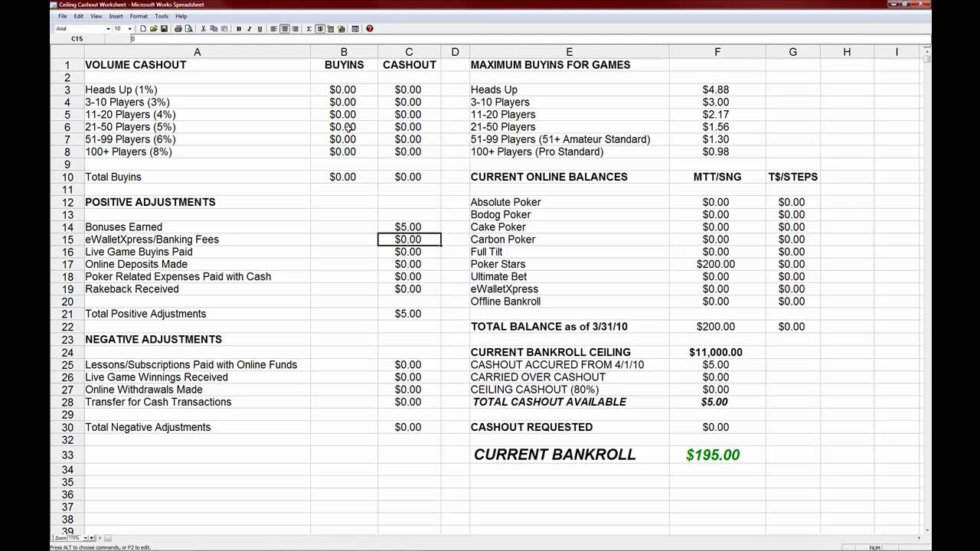Screen dimensions: 980x551
Task: Select the Total Buyins label cell
Action: click(197, 177)
